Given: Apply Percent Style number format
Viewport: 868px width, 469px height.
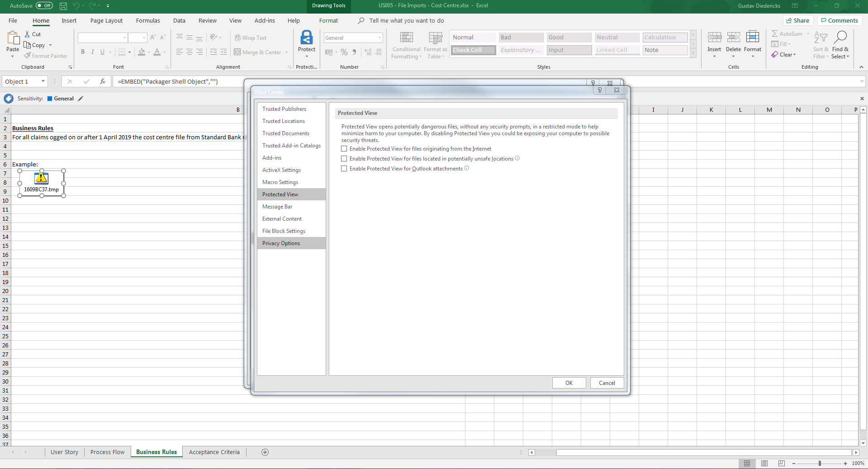Looking at the screenshot, I should click(344, 52).
